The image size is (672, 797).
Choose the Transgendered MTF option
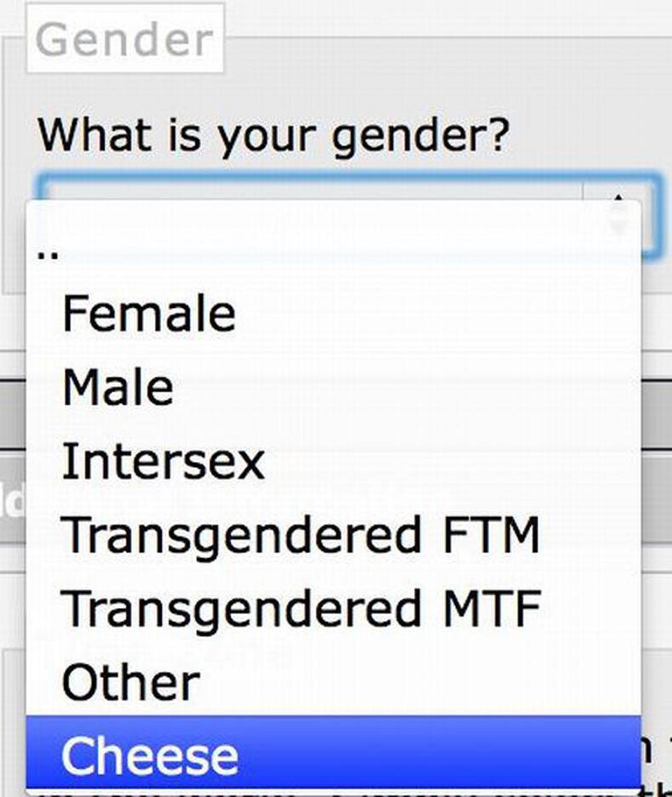301,609
